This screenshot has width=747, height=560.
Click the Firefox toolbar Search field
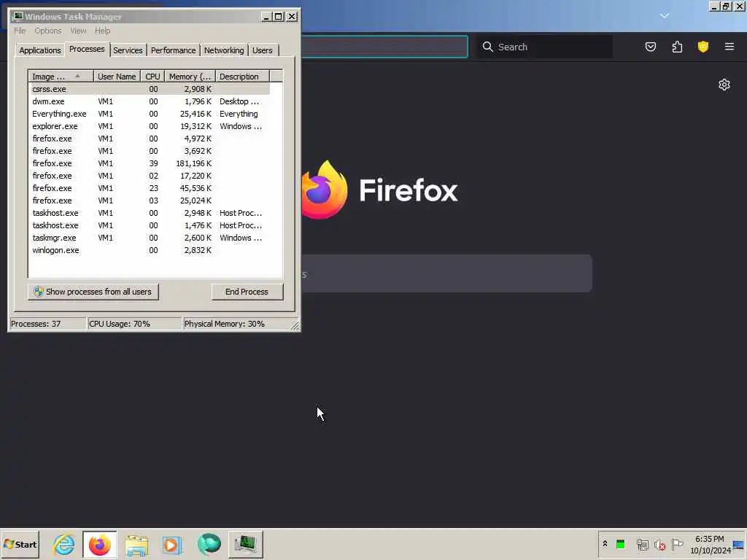point(544,47)
